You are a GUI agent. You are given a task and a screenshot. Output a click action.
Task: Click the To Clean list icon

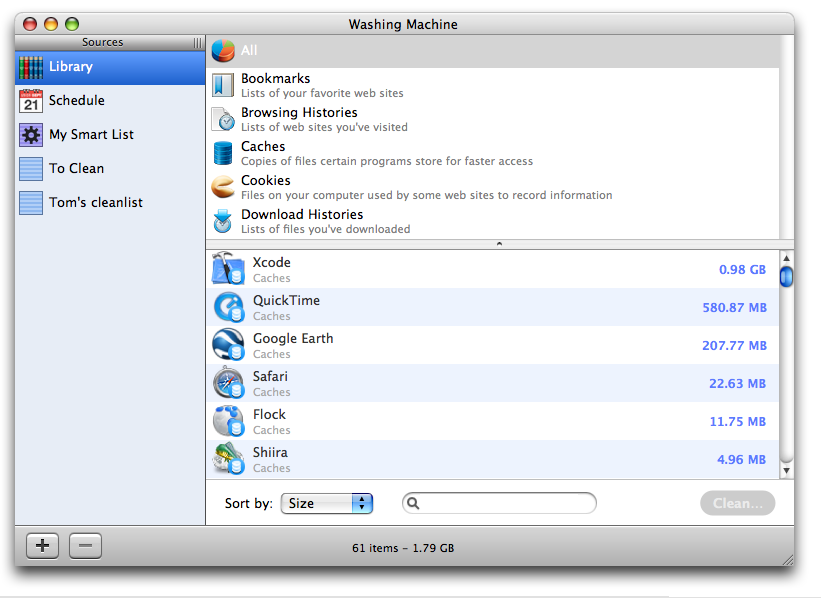[31, 169]
